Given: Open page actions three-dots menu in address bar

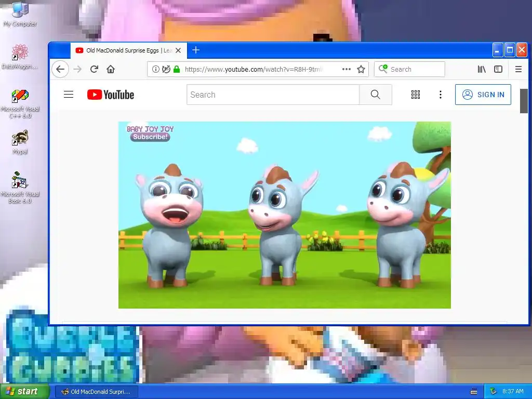Looking at the screenshot, I should coord(347,69).
